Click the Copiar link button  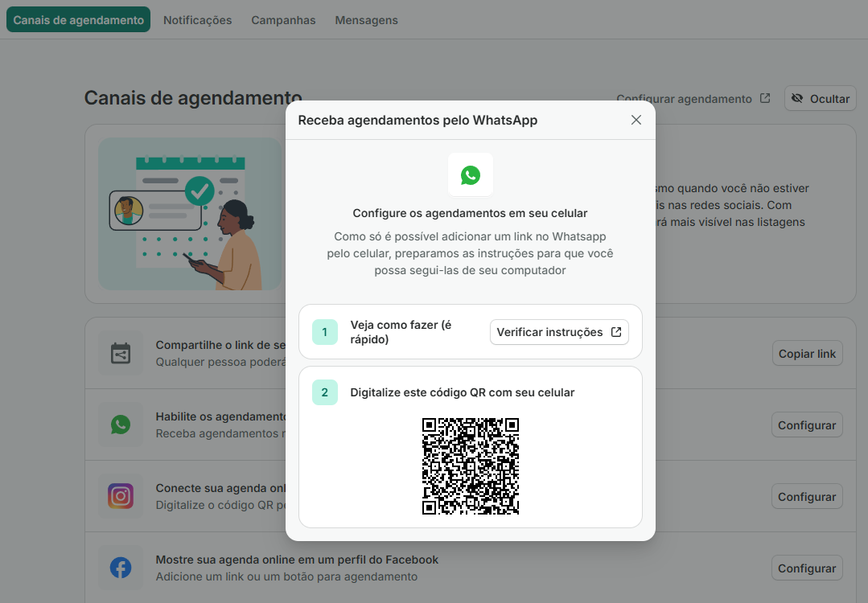click(x=807, y=354)
